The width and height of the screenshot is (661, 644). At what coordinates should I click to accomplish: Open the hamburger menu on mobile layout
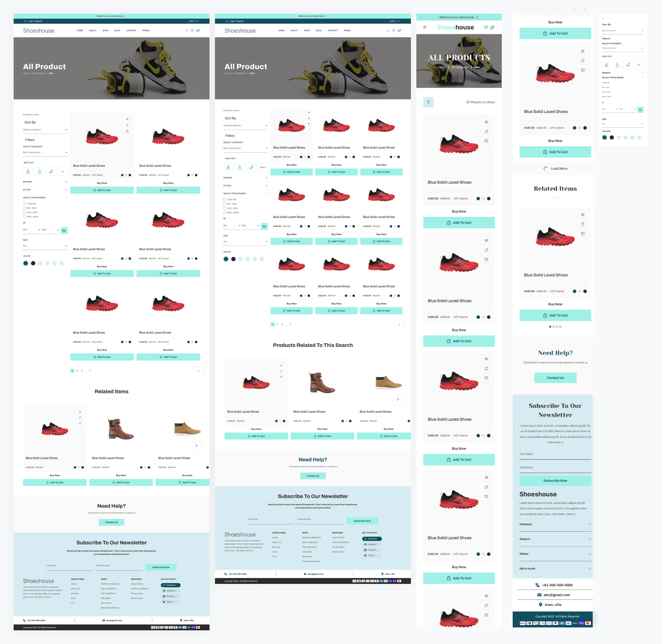[425, 27]
